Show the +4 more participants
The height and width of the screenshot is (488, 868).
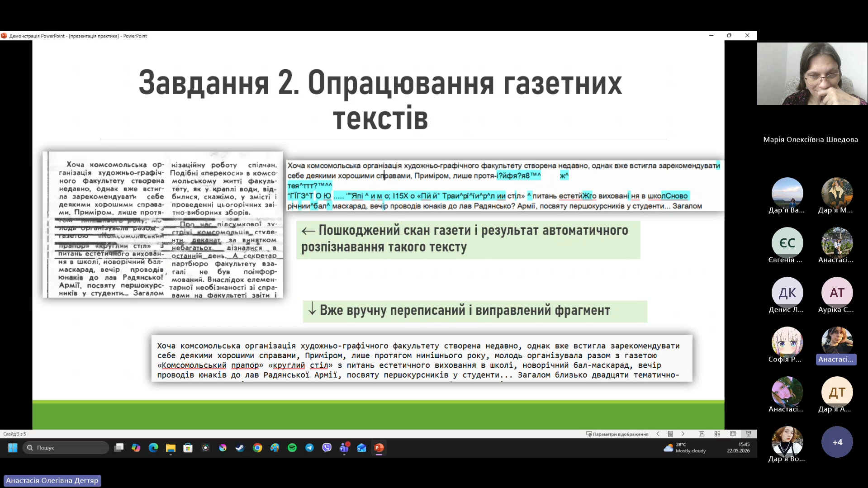837,442
